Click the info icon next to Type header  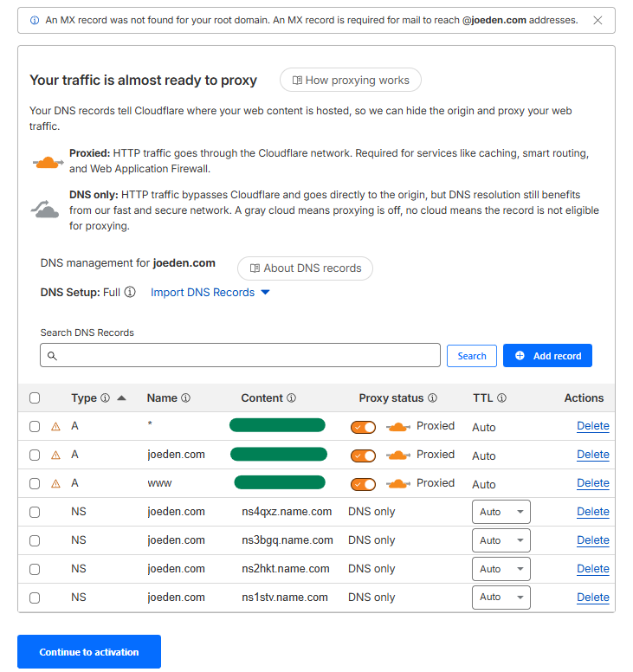(105, 398)
